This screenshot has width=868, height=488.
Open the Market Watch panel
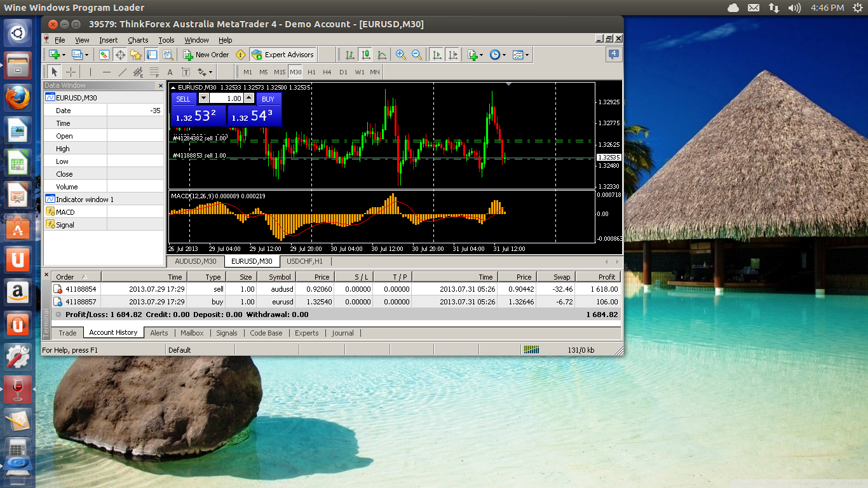click(x=104, y=55)
